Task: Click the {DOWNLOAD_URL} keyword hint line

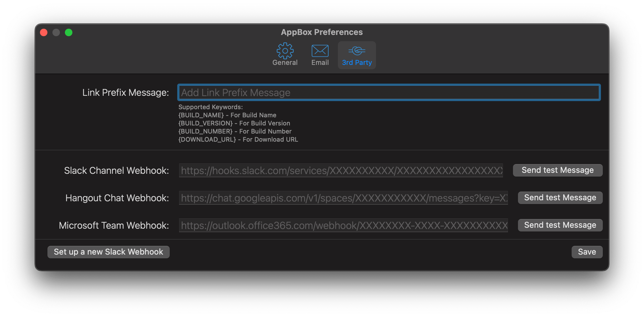Action: tap(238, 139)
